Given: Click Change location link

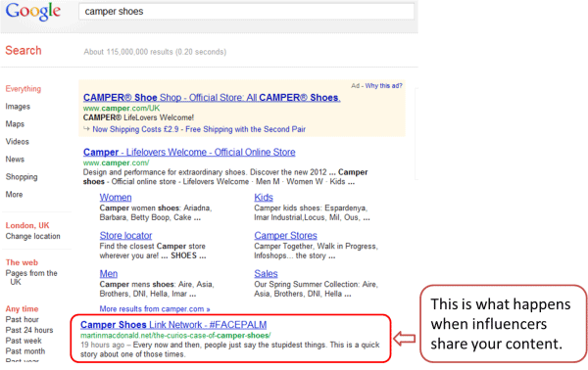Looking at the screenshot, I should pyautogui.click(x=33, y=236).
